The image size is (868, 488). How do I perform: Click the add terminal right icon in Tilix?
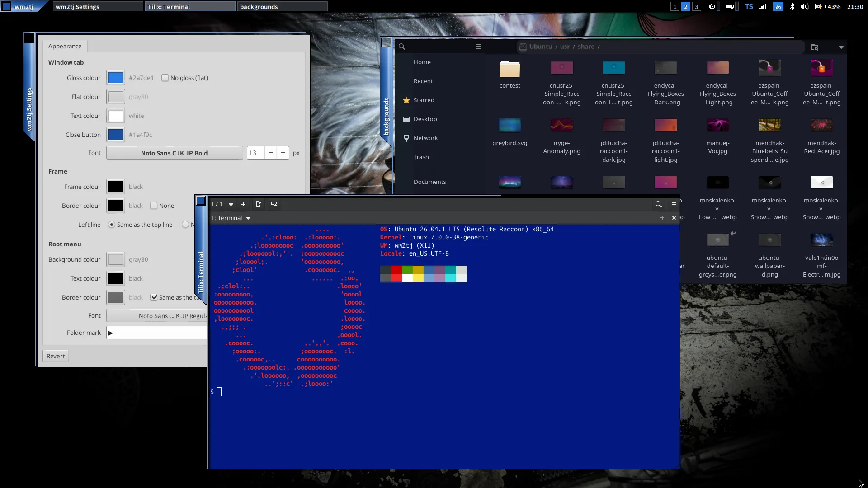click(259, 204)
